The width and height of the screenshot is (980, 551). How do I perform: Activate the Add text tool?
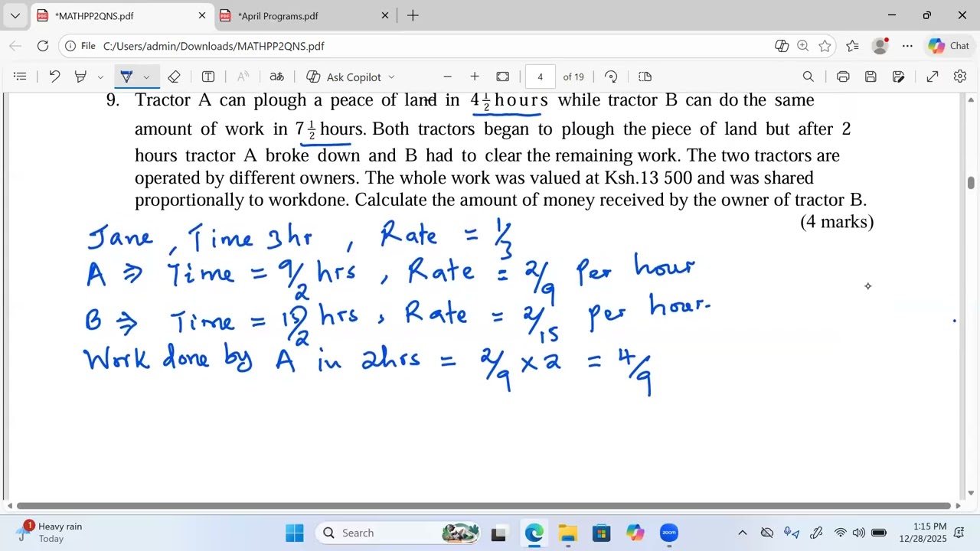207,77
